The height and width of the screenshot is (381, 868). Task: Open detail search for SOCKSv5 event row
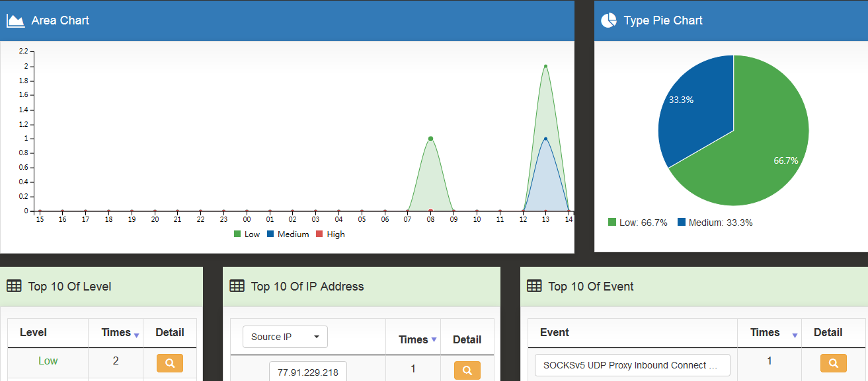[833, 363]
